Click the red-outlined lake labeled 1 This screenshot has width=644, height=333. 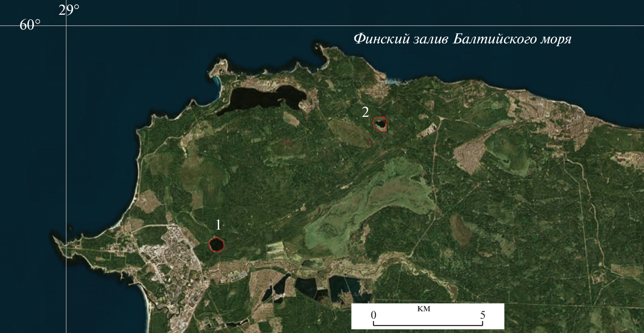click(216, 244)
